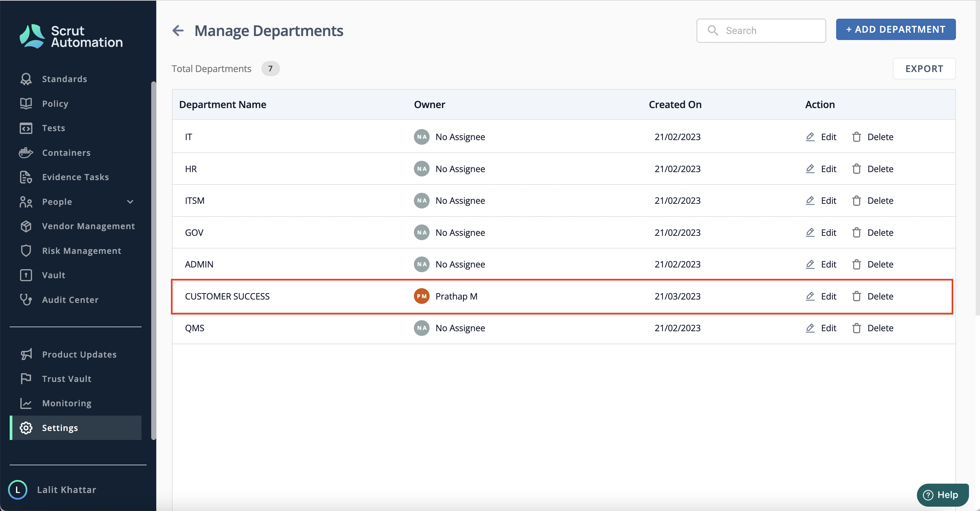The image size is (980, 511).
Task: Edit the QMS department
Action: coord(821,328)
